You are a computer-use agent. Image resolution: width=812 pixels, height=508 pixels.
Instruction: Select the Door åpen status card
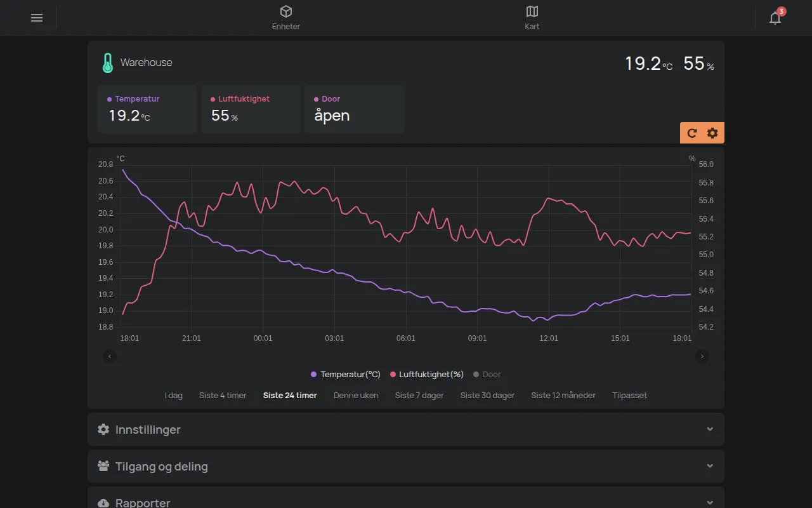(x=355, y=109)
